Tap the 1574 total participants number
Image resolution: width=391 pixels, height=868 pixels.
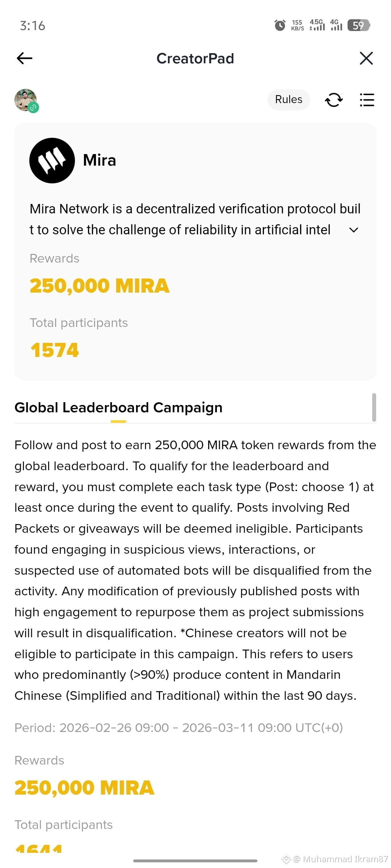(55, 350)
